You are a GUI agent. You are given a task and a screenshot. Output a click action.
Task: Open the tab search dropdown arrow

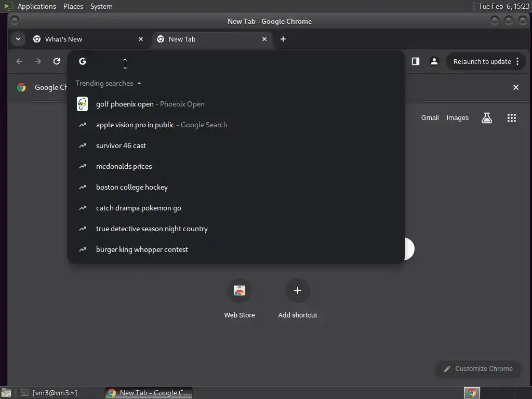click(18, 39)
